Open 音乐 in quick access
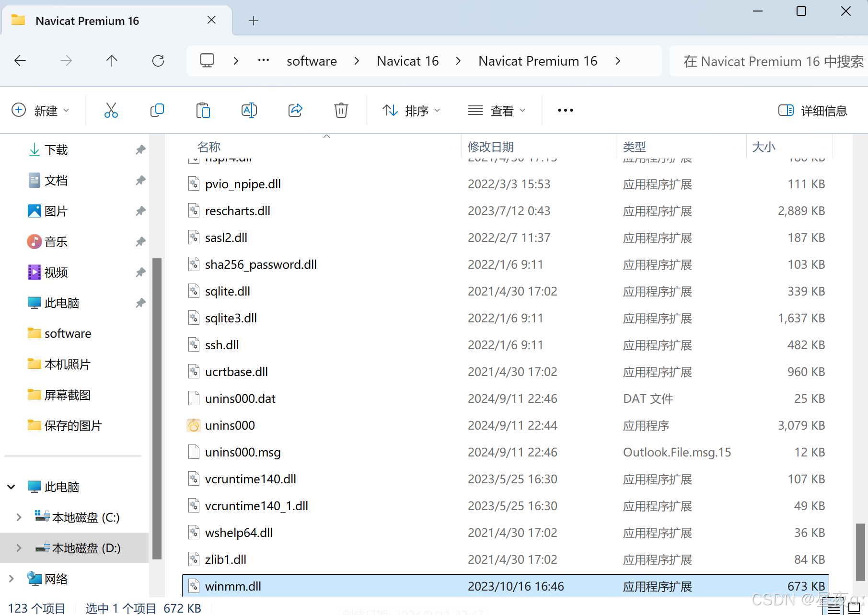 pyautogui.click(x=56, y=242)
